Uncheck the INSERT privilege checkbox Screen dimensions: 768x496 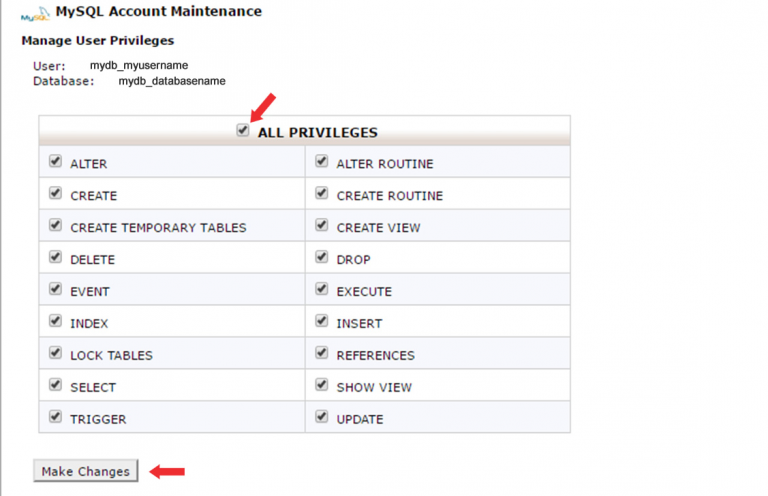point(321,322)
